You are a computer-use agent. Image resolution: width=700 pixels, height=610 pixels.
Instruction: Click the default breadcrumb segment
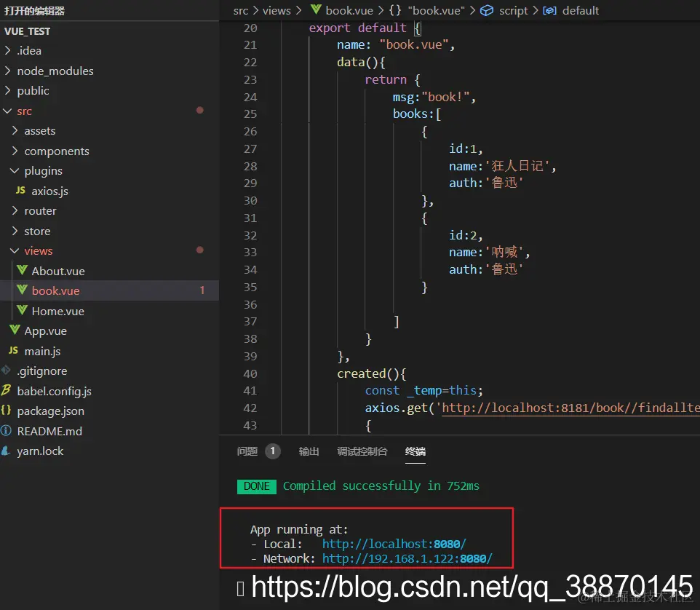click(581, 11)
